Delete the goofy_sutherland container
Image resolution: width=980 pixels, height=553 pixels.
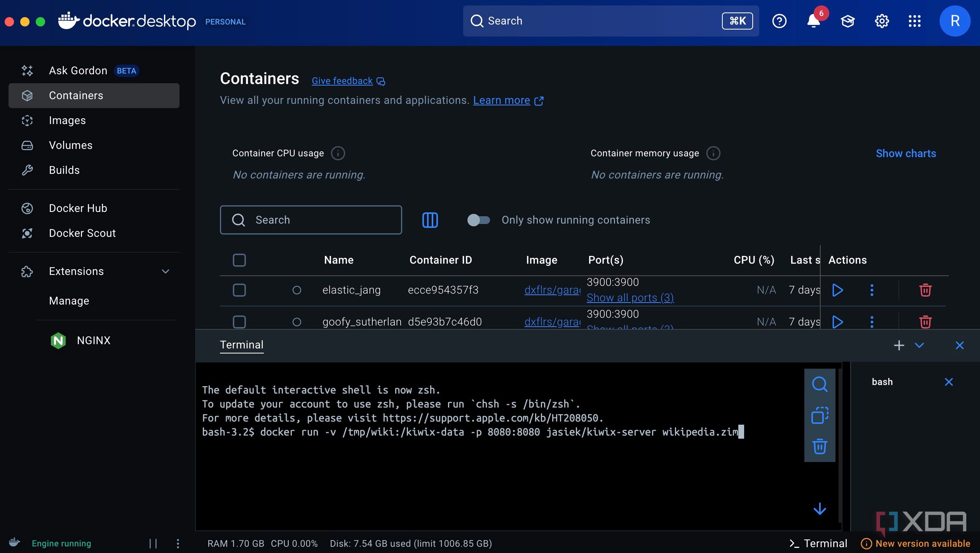[925, 322]
